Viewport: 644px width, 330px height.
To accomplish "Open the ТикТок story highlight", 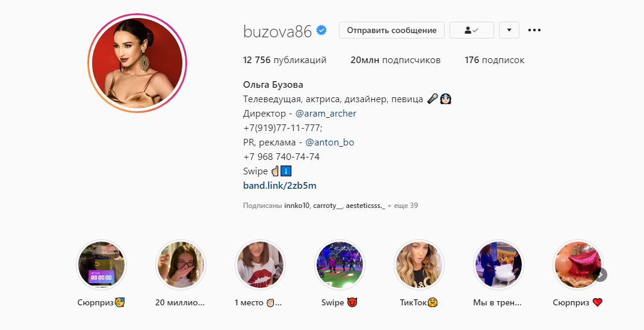I will tap(419, 265).
